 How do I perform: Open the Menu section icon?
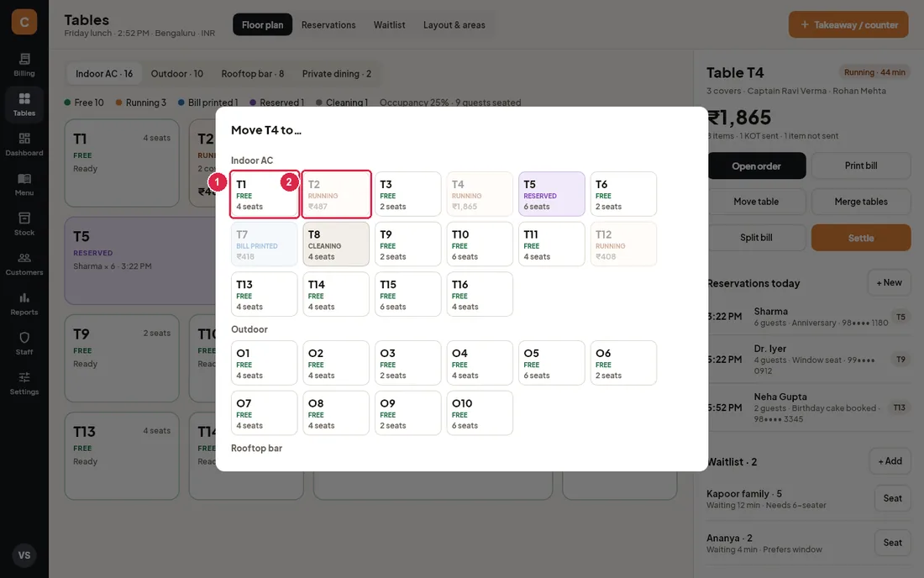pyautogui.click(x=24, y=185)
